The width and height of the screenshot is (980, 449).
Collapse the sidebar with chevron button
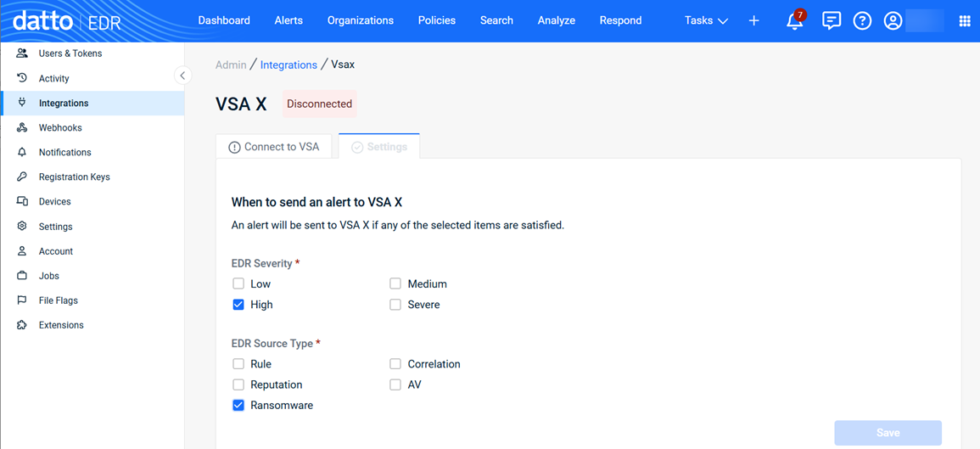(182, 76)
